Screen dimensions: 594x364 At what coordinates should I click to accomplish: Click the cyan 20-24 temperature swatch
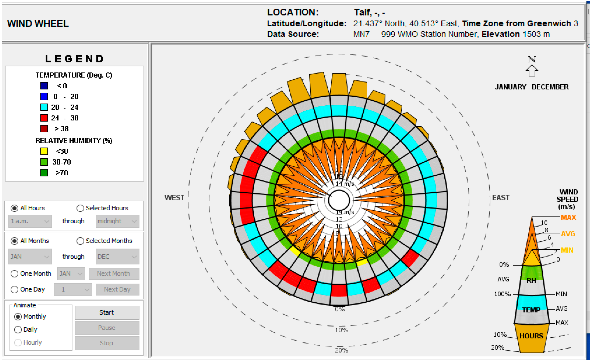point(44,107)
